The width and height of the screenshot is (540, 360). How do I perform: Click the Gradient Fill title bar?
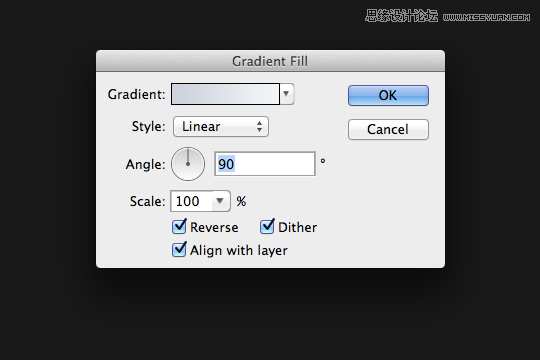[x=270, y=61]
